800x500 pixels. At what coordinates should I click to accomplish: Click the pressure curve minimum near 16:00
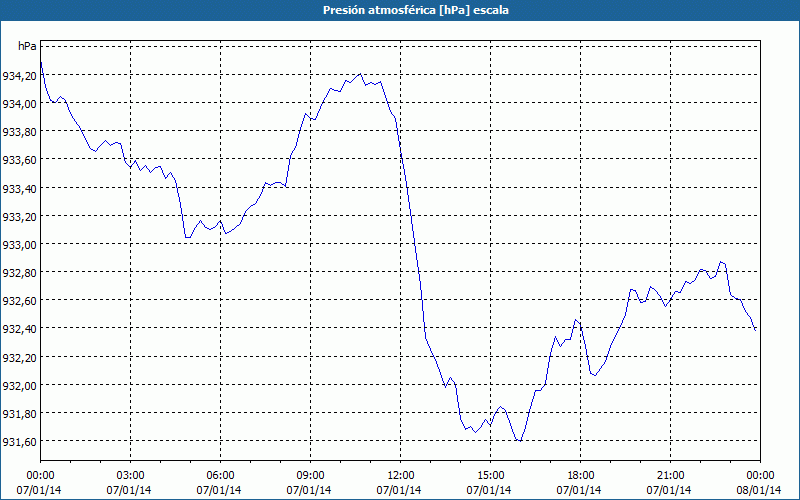pyautogui.click(x=519, y=440)
